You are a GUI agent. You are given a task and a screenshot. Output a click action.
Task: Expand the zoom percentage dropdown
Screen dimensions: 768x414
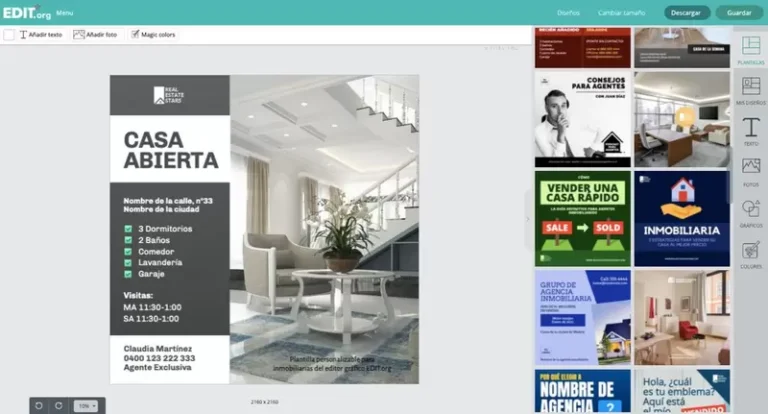(x=89, y=405)
